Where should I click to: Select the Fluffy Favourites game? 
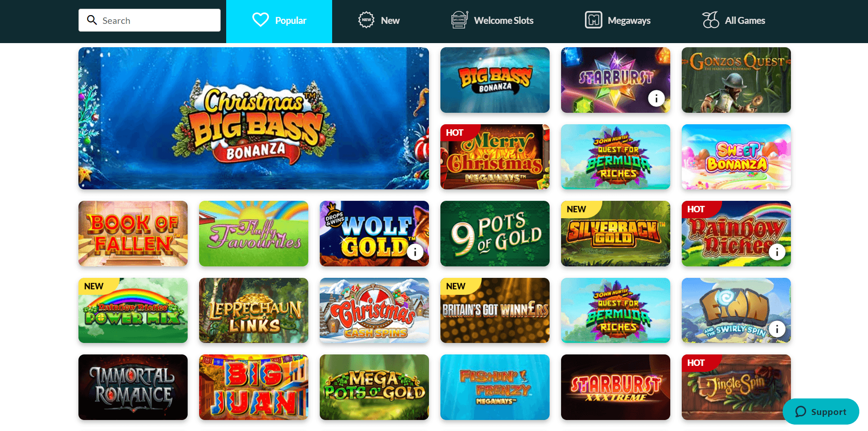click(254, 233)
